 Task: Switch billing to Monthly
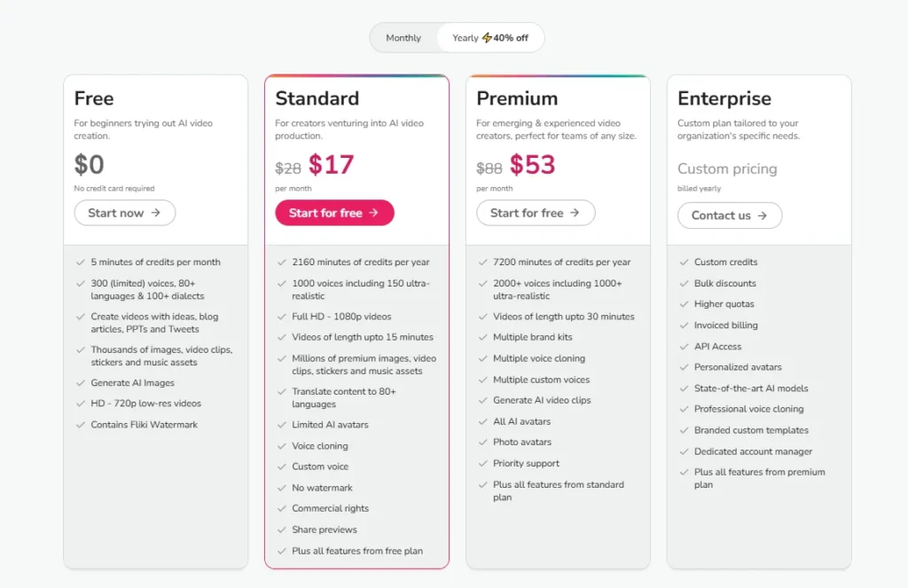tap(403, 38)
